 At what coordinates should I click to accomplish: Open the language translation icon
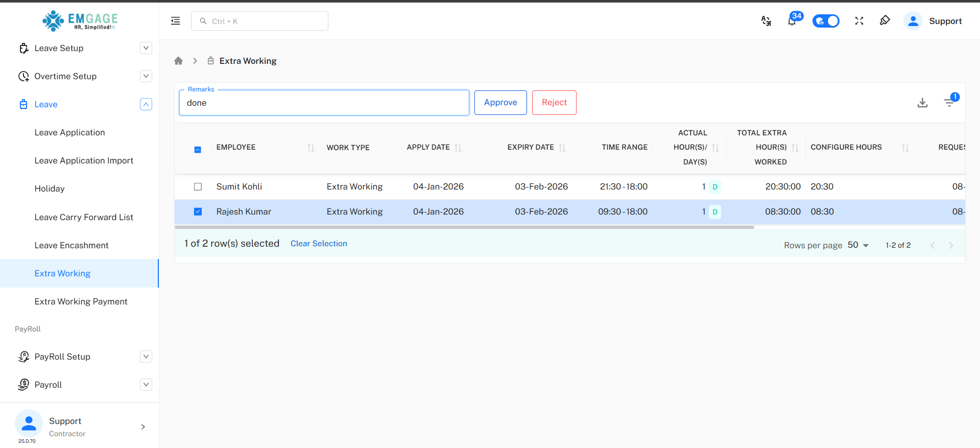pos(766,21)
